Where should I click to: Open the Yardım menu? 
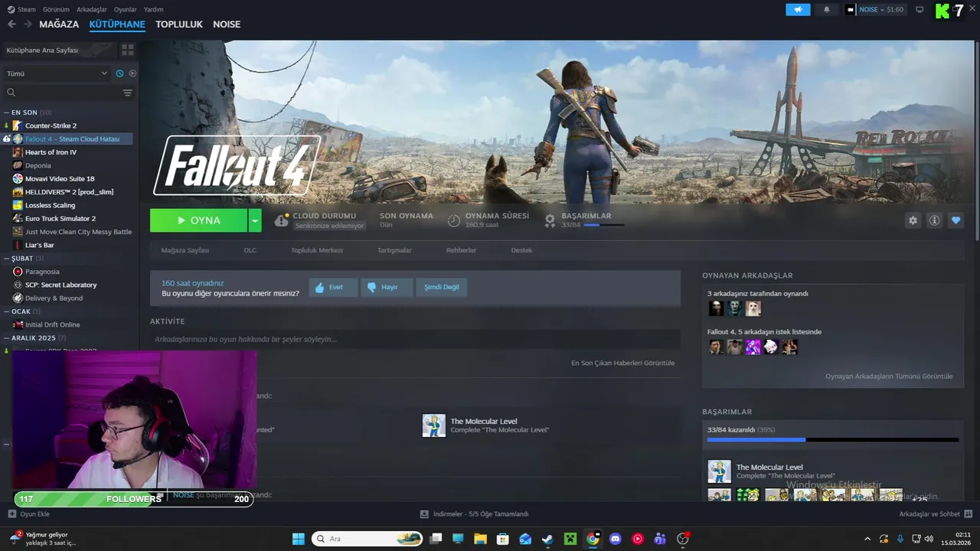[x=153, y=9]
